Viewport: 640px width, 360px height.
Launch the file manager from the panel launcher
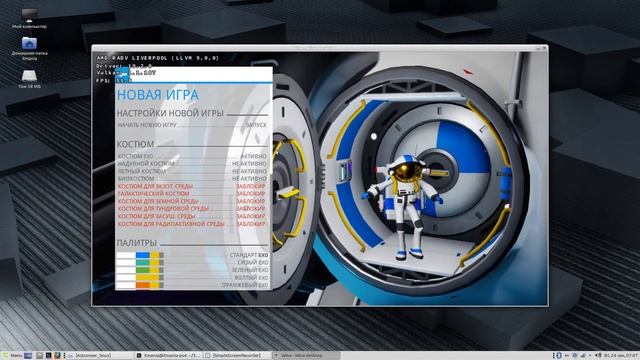(x=40, y=356)
